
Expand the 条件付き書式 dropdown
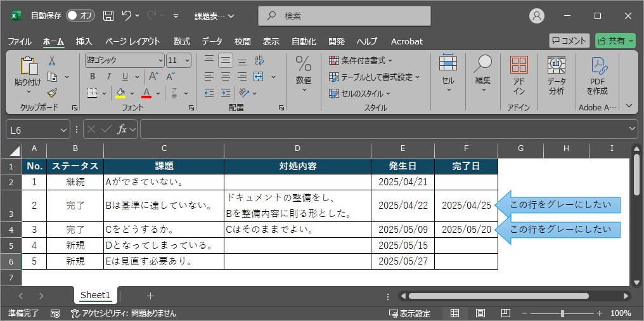click(x=361, y=61)
